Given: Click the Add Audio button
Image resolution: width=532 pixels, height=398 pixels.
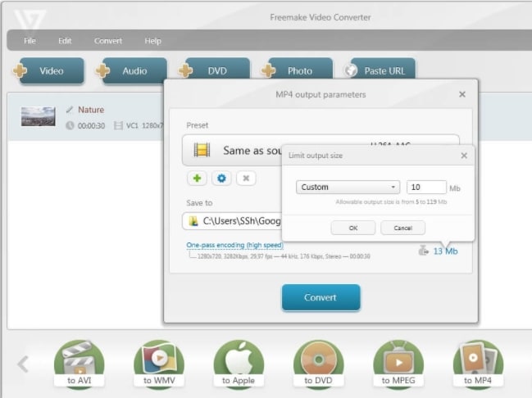Looking at the screenshot, I should coord(132,70).
